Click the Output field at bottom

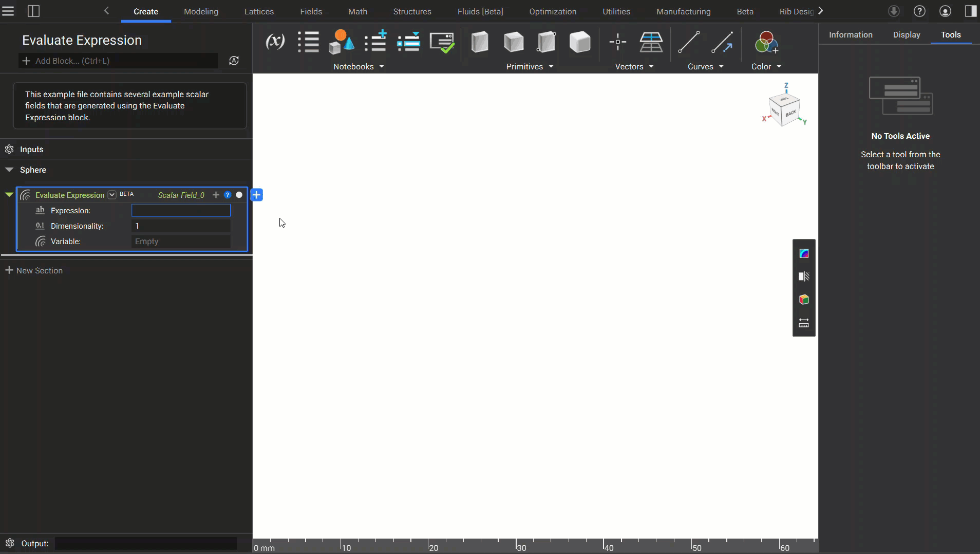[x=146, y=543]
